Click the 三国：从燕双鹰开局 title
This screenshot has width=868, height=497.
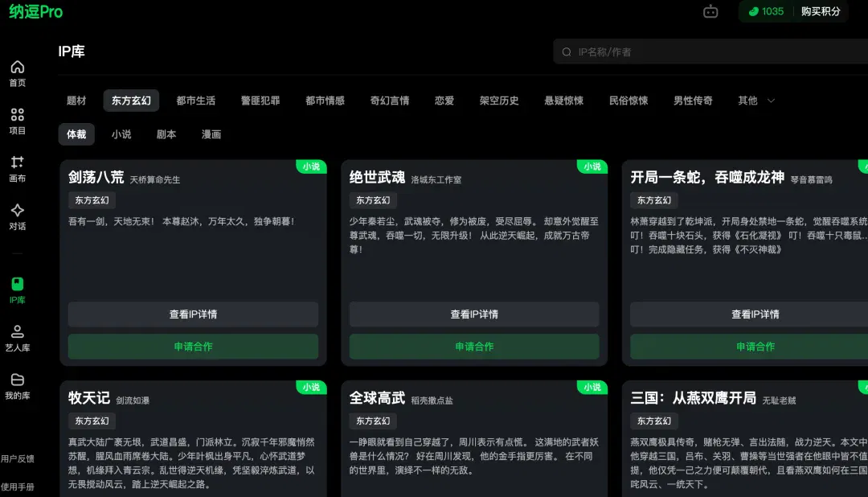pos(693,398)
